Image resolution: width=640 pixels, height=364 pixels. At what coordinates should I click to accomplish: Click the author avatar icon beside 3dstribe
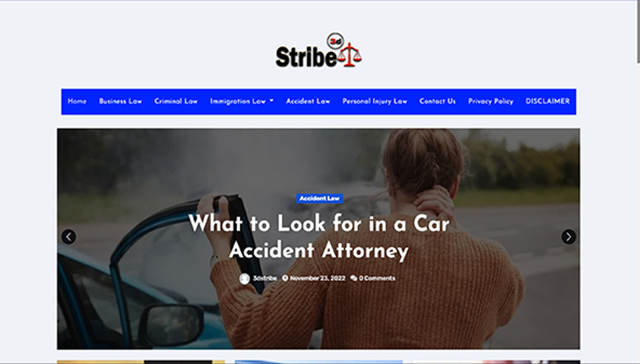click(244, 279)
